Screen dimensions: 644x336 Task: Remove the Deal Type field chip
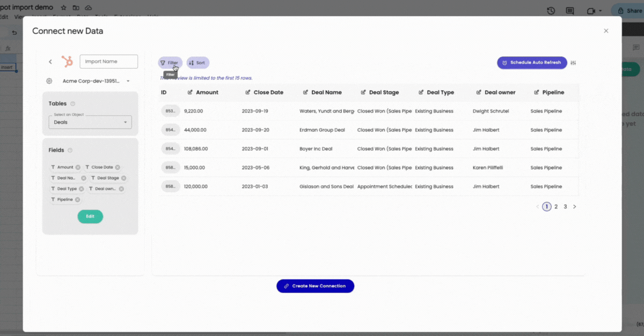tap(82, 189)
